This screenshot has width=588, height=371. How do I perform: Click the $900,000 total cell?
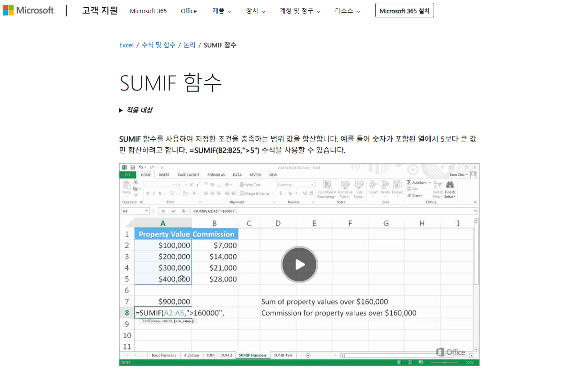[x=163, y=302]
